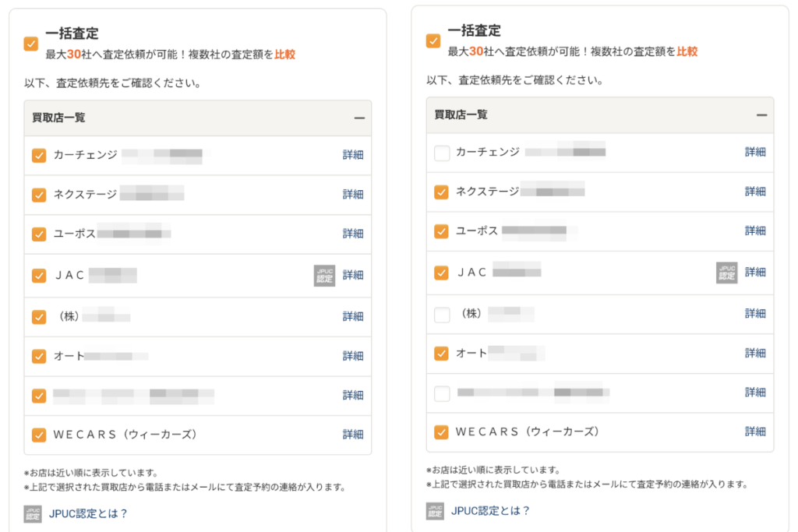Uncheck オート store in the left panel
The height and width of the screenshot is (532, 798).
click(x=39, y=356)
